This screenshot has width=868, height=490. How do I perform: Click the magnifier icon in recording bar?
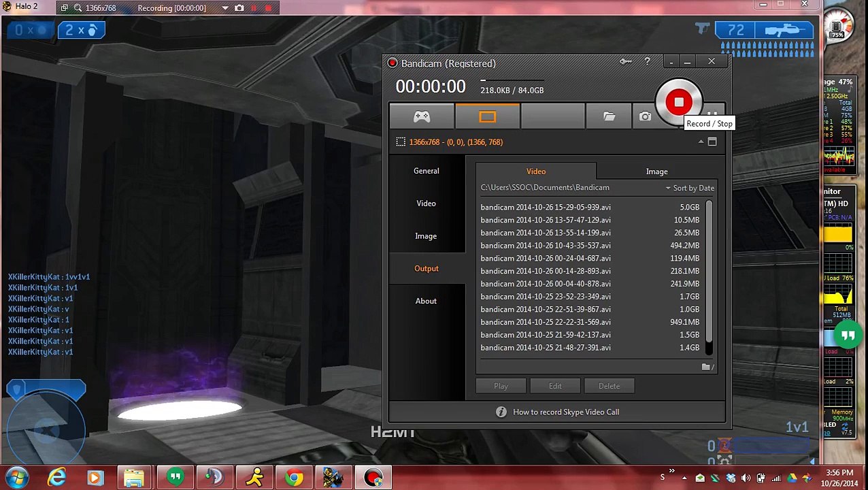(78, 8)
